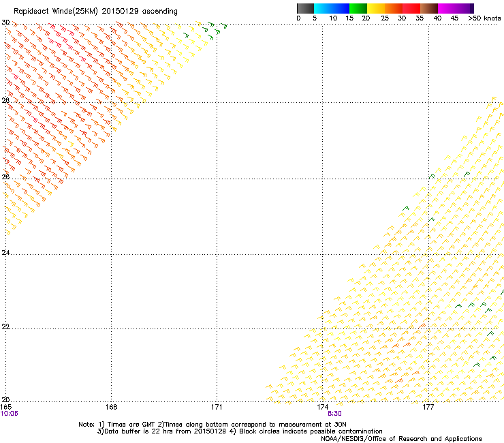This screenshot has width=504, height=443.
Task: Click the '30' knots legend scale label
Action: point(402,18)
